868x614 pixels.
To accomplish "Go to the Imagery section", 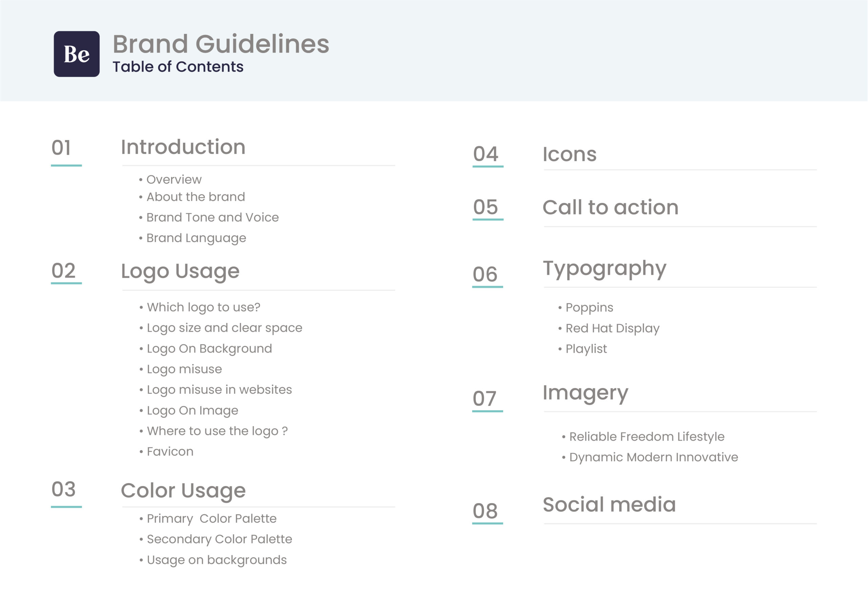I will 585,393.
